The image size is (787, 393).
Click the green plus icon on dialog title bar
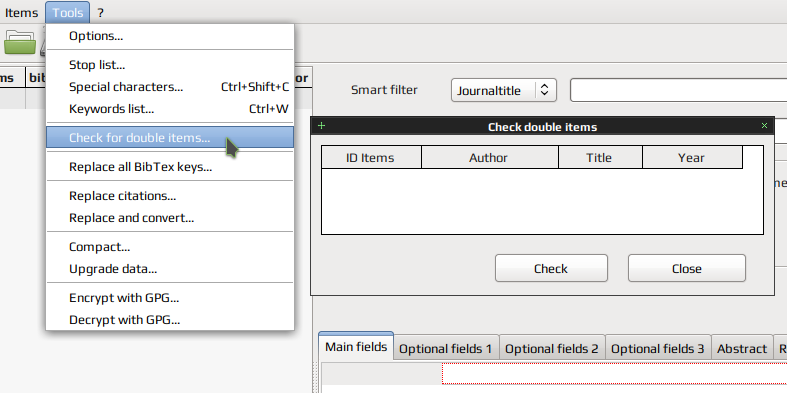click(322, 126)
